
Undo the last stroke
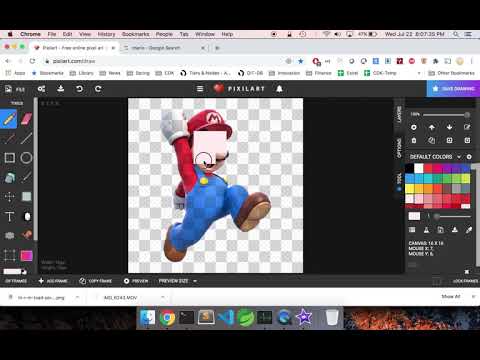tap(79, 89)
